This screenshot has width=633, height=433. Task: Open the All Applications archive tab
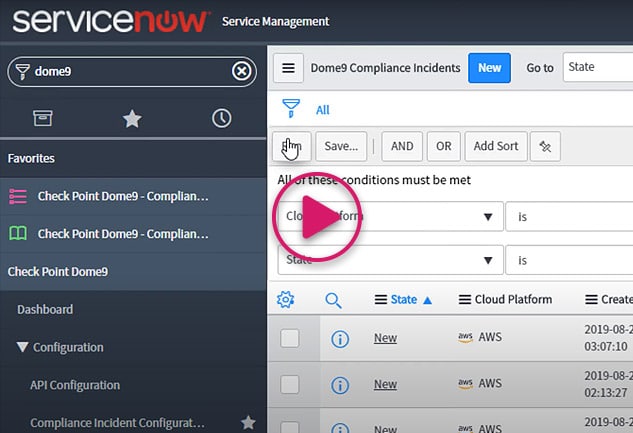(43, 118)
